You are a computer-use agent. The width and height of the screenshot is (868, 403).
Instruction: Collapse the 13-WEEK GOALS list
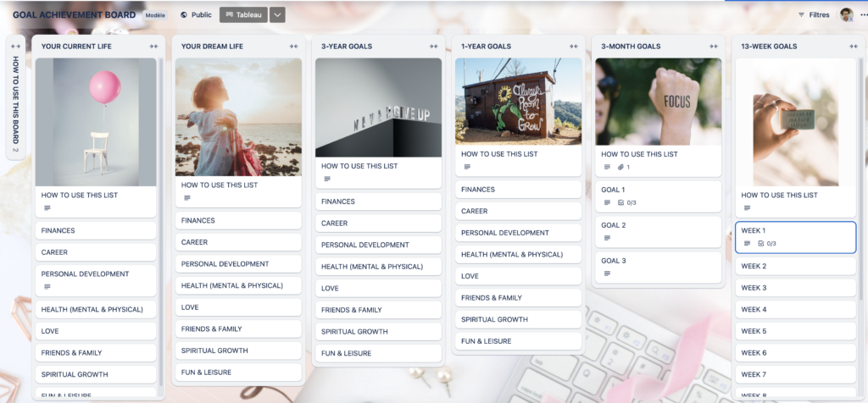pyautogui.click(x=854, y=47)
